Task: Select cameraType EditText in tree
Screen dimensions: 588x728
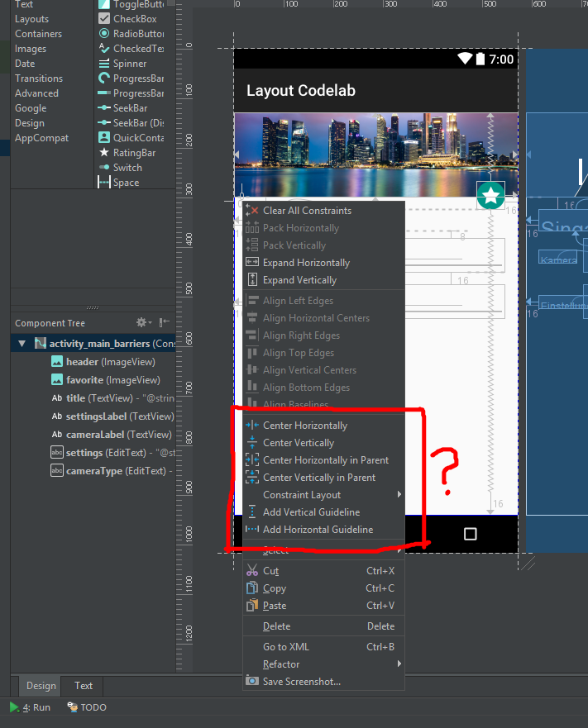Action: click(93, 470)
